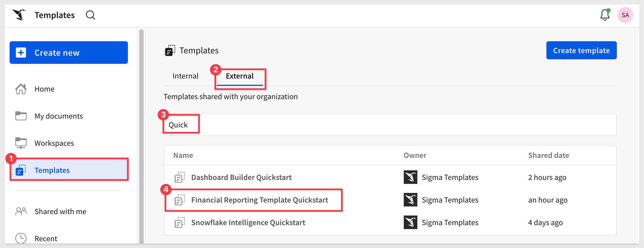Select the External tab
Viewport: 644px width, 248px height.
pyautogui.click(x=240, y=76)
